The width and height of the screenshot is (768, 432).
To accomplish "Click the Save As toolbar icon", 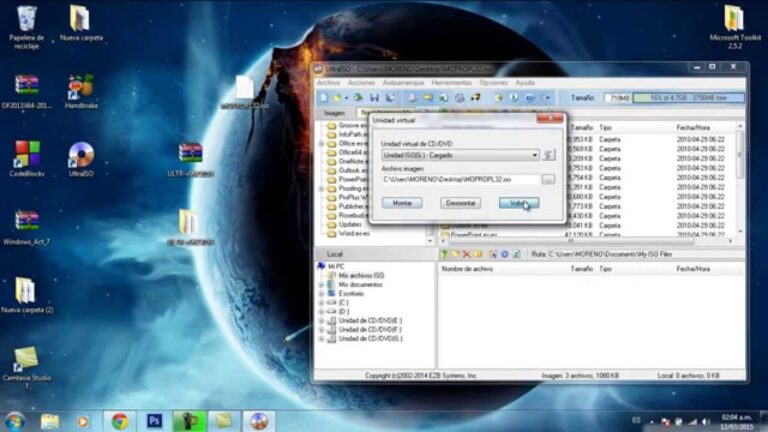I will tap(390, 98).
